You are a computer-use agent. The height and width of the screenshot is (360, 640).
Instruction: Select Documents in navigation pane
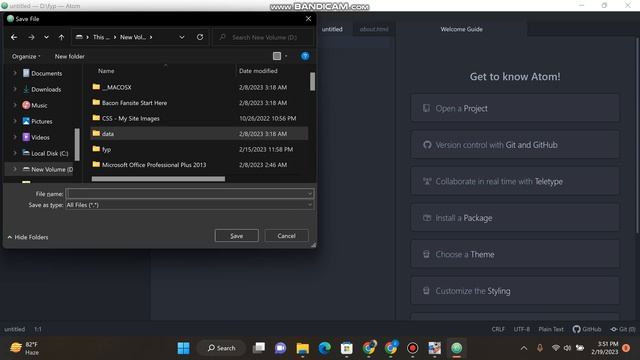tap(47, 73)
